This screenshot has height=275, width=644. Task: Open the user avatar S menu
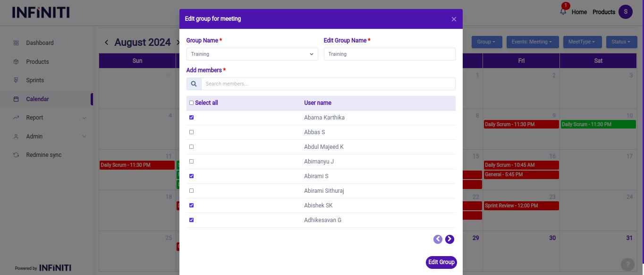tap(626, 12)
